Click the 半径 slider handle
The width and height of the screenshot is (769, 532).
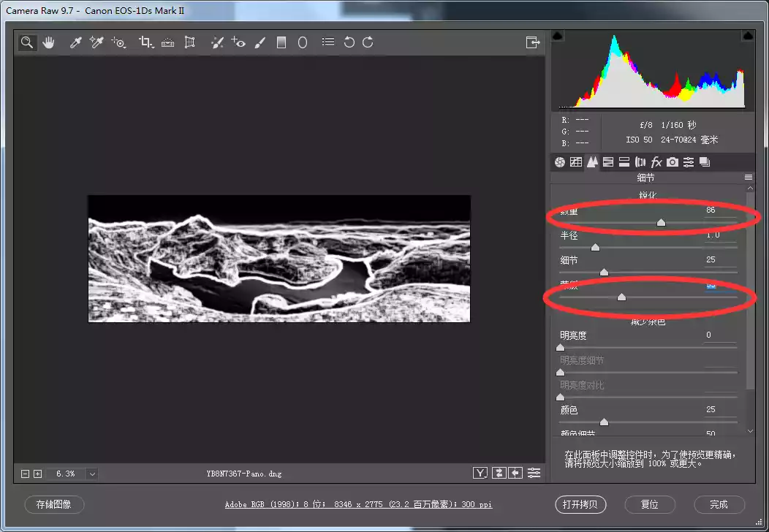tap(595, 248)
